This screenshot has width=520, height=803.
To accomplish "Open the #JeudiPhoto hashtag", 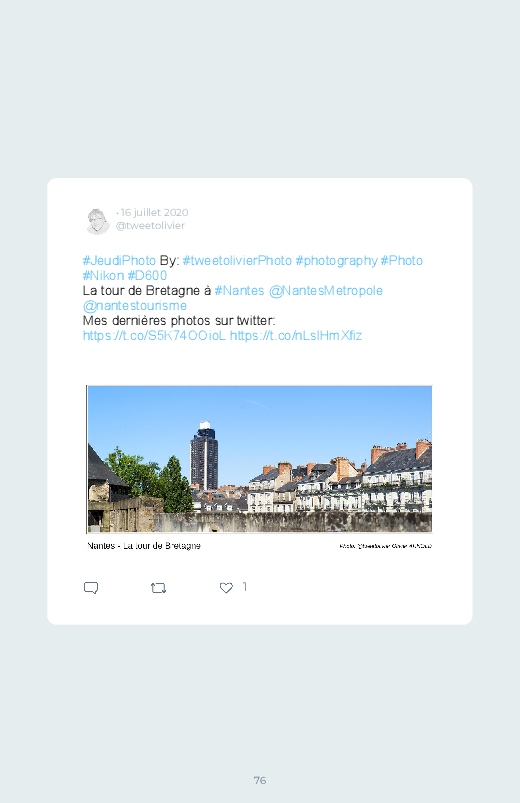I will pos(119,261).
